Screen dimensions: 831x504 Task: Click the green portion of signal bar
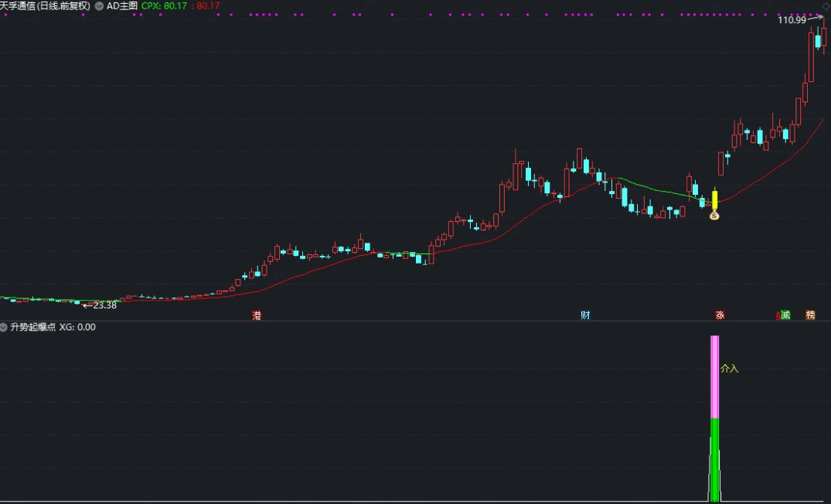coord(714,459)
